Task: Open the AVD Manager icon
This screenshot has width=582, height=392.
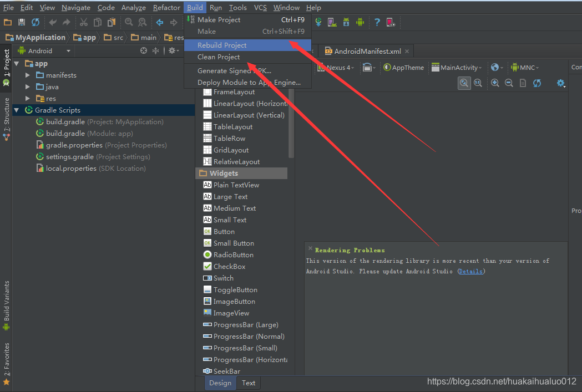Action: [x=332, y=22]
